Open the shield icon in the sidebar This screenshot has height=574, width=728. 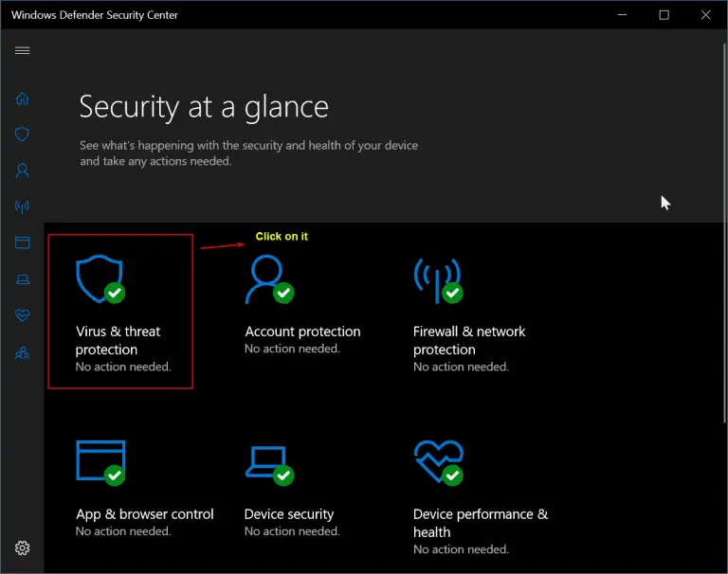23,135
